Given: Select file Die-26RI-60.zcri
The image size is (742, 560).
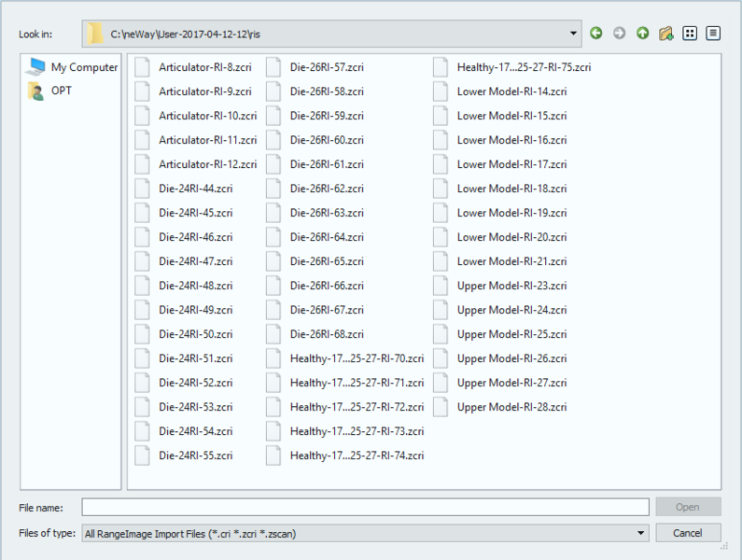Looking at the screenshot, I should pos(327,140).
